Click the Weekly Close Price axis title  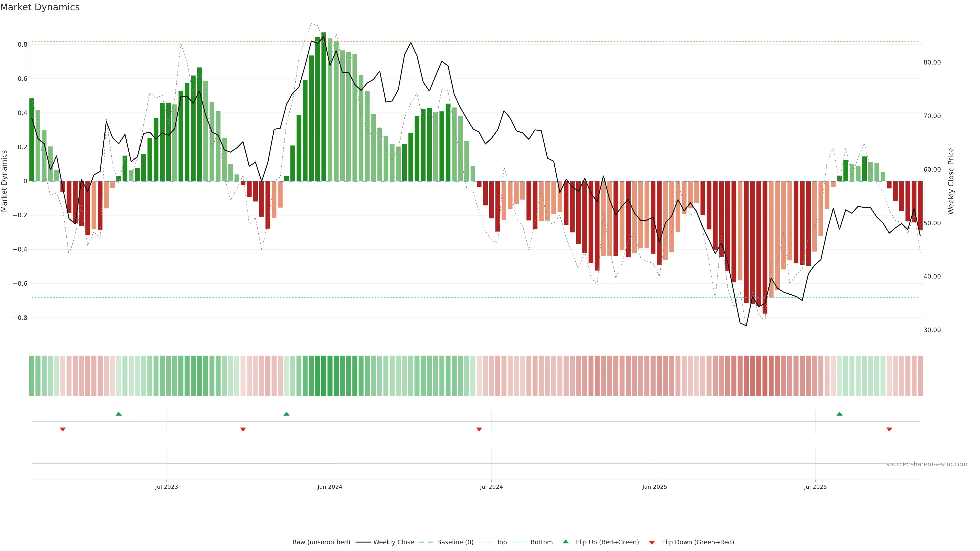tap(951, 181)
